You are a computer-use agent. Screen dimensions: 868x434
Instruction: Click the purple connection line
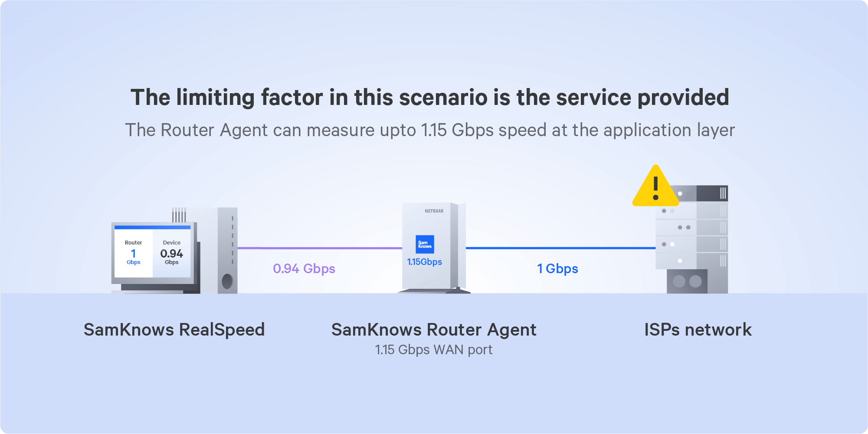(x=320, y=248)
